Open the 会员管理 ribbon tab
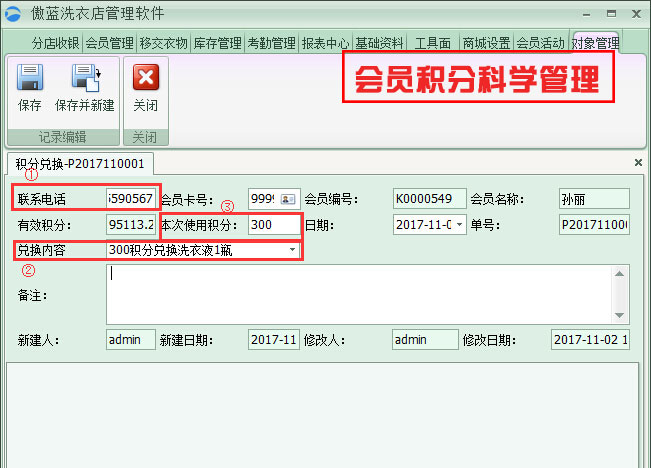 coord(109,44)
